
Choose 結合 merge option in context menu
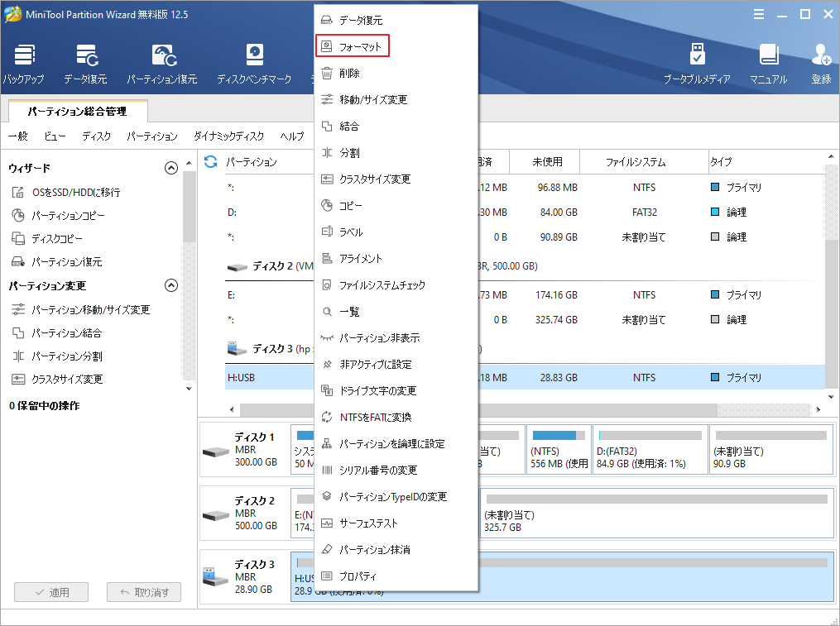[396, 127]
